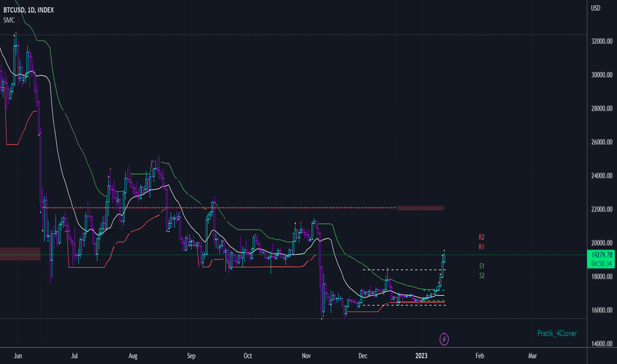
Task: Click the 20000.00 price axis label
Action: tap(602, 243)
